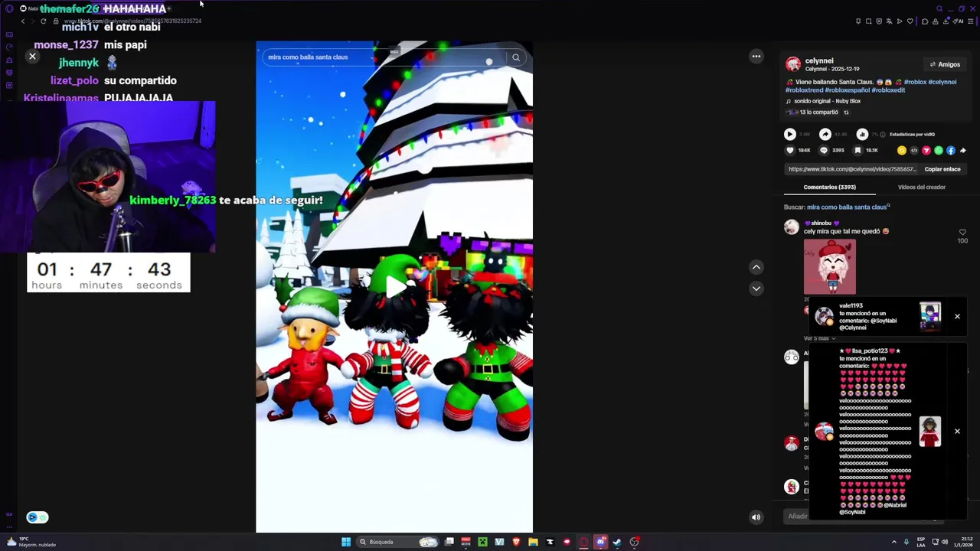Open Steam from the taskbar
This screenshot has height=551, width=980.
(617, 542)
